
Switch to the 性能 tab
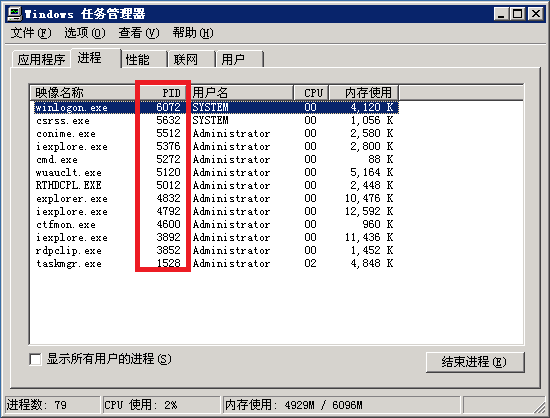tap(144, 59)
